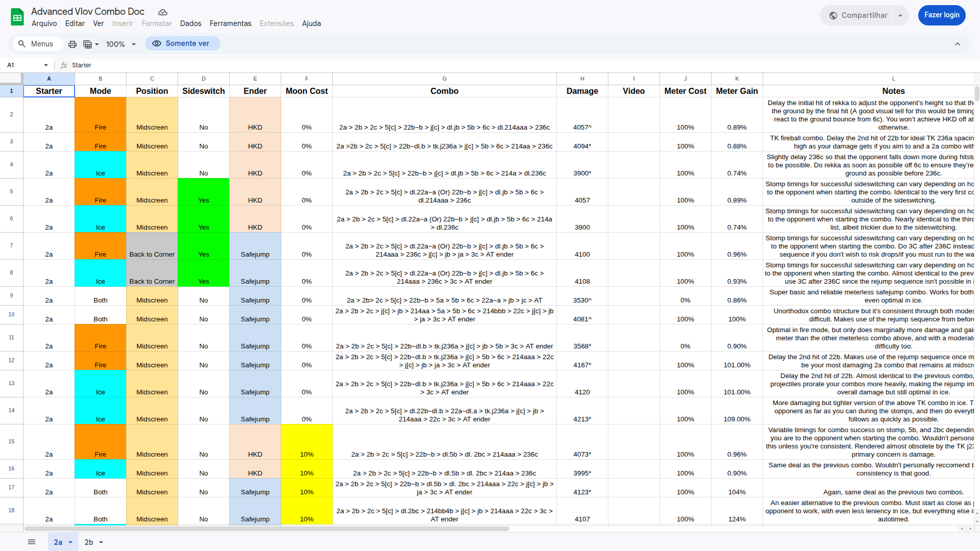Click the Somente ver view-only toggle
This screenshot has height=551, width=980.
click(x=182, y=43)
